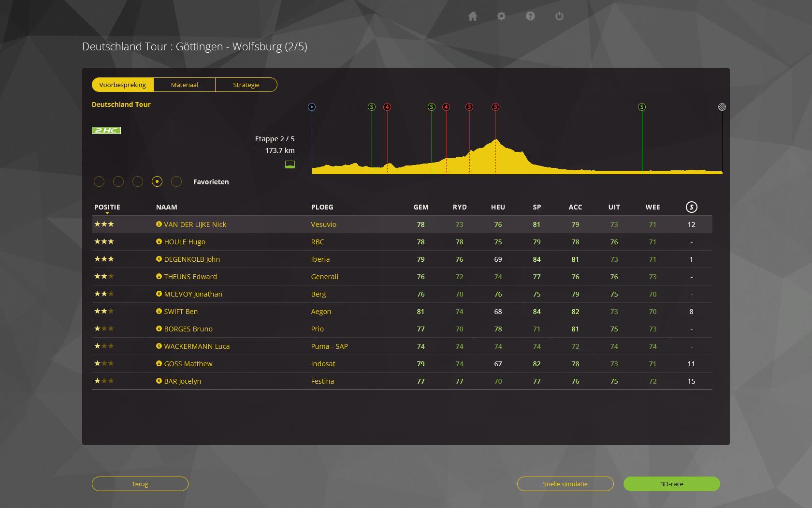
Task: Switch to the Voorbespreking tab
Action: [x=123, y=85]
